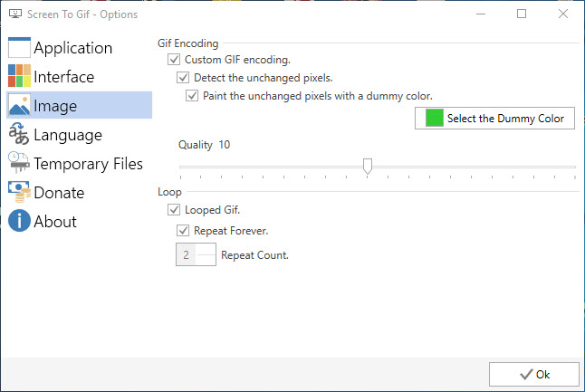The width and height of the screenshot is (585, 392).
Task: Switch to the Temporary Files tab label
Action: pos(88,164)
